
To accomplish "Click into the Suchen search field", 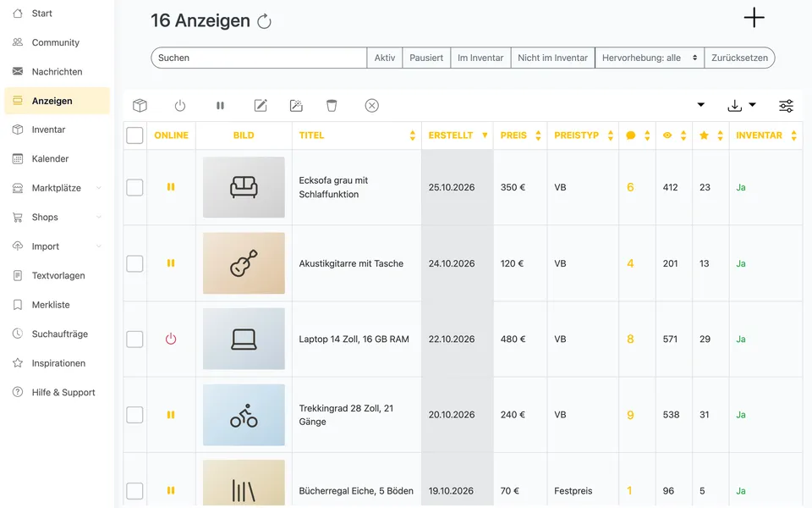I will (259, 58).
